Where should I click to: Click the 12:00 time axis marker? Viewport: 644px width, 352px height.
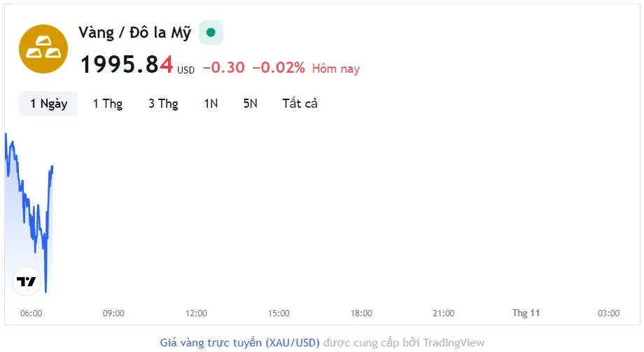pos(196,314)
